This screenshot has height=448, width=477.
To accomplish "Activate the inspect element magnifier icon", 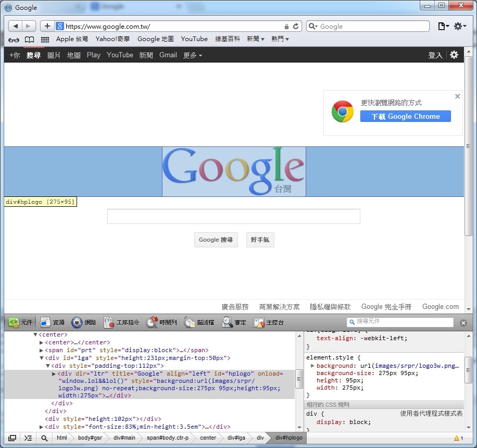I will tap(44, 438).
